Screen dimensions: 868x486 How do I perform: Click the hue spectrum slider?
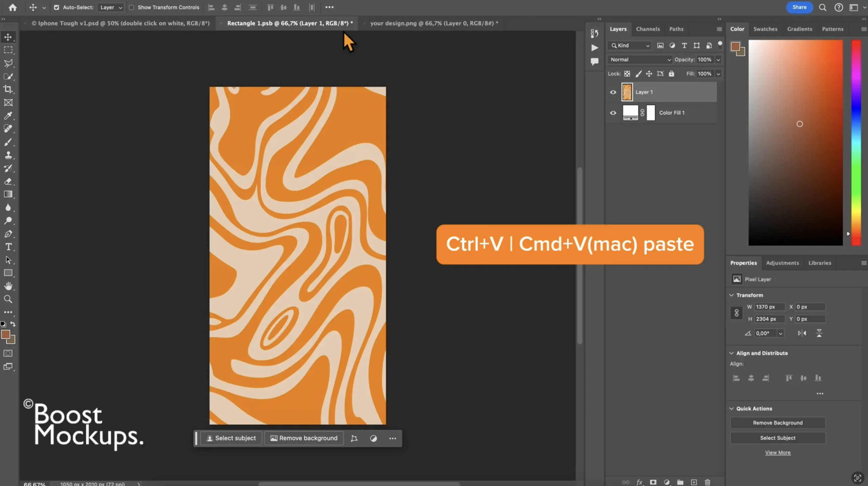click(856, 142)
